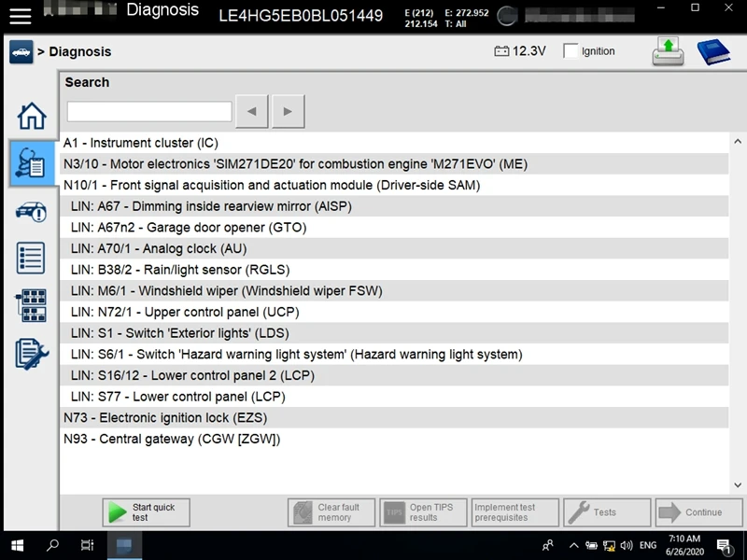The image size is (747, 560).
Task: Click the running app taskbar icon
Action: point(124,546)
